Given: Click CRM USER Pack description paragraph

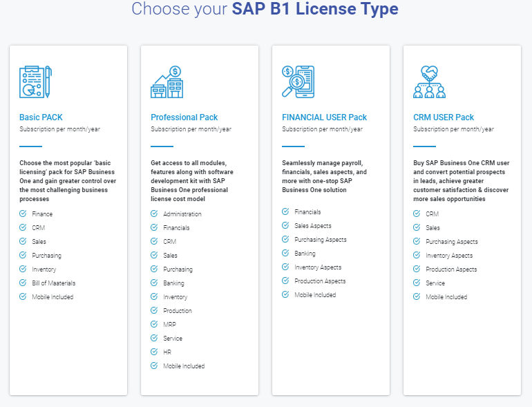Looking at the screenshot, I should coord(462,181).
